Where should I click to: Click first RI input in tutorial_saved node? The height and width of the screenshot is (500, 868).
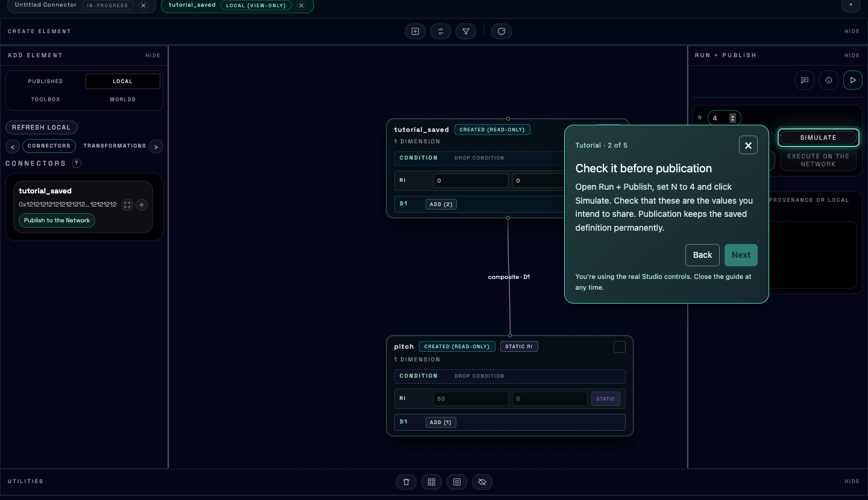point(471,181)
